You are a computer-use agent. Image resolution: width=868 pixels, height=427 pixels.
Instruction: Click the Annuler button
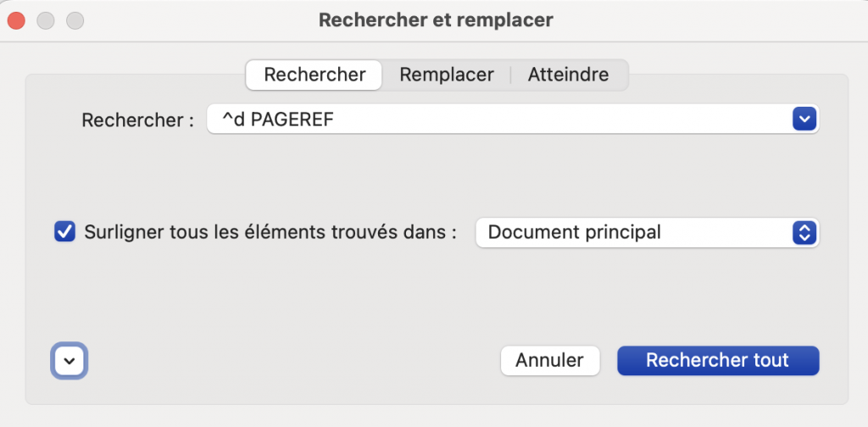pos(549,360)
